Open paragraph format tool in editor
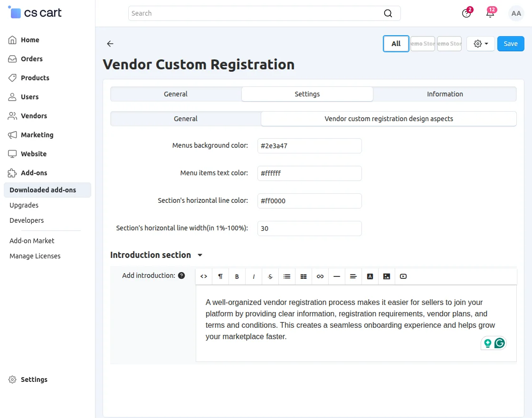The width and height of the screenshot is (532, 418). pos(220,276)
